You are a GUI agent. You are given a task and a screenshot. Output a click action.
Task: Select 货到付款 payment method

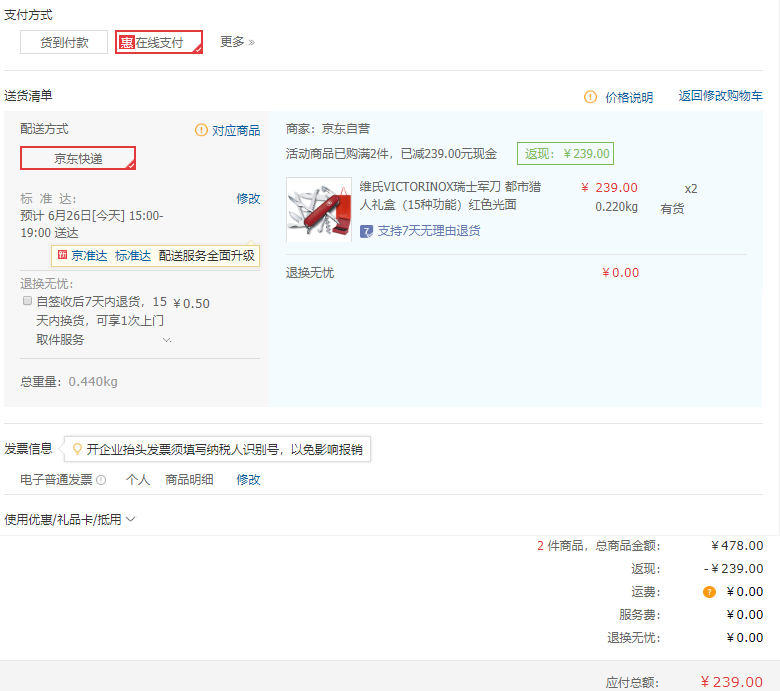pyautogui.click(x=64, y=42)
